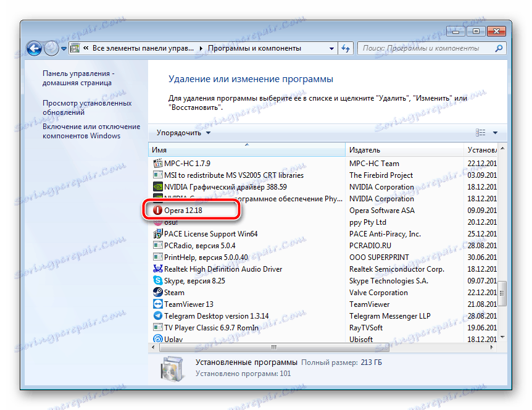Click publisher ООО SUPERPRINT
Viewport: 532px width, 410px height.
(379, 257)
